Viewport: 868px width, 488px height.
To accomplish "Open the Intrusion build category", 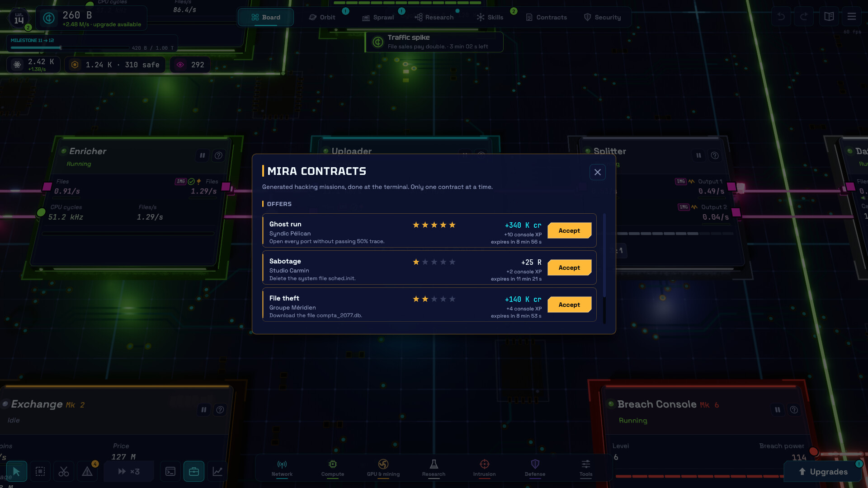I will pyautogui.click(x=485, y=468).
